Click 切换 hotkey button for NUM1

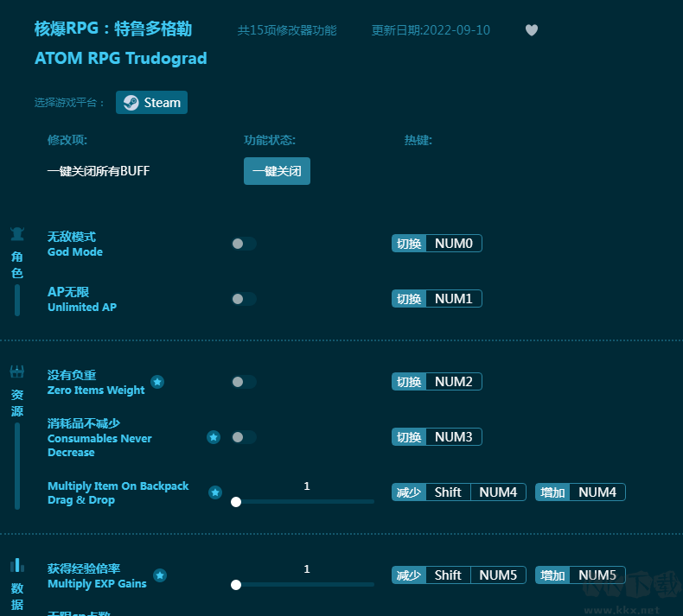409,299
